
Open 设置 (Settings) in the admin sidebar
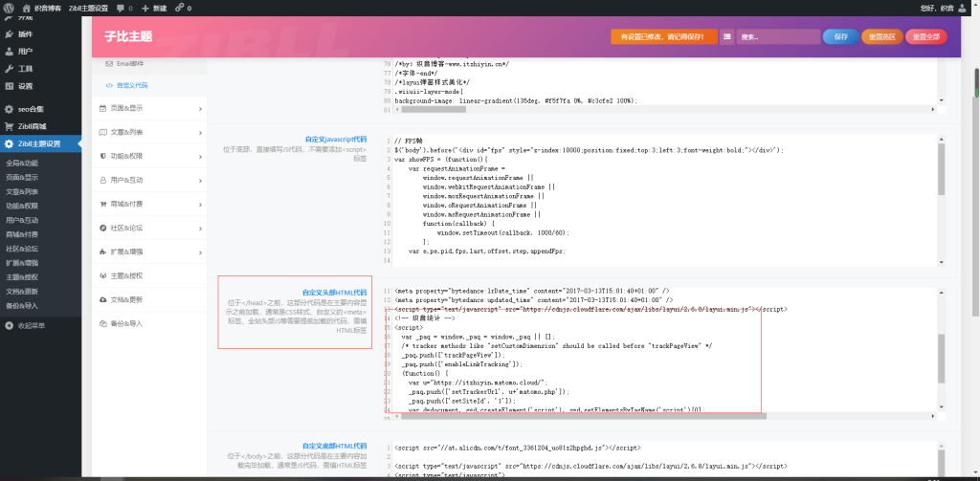(x=25, y=86)
